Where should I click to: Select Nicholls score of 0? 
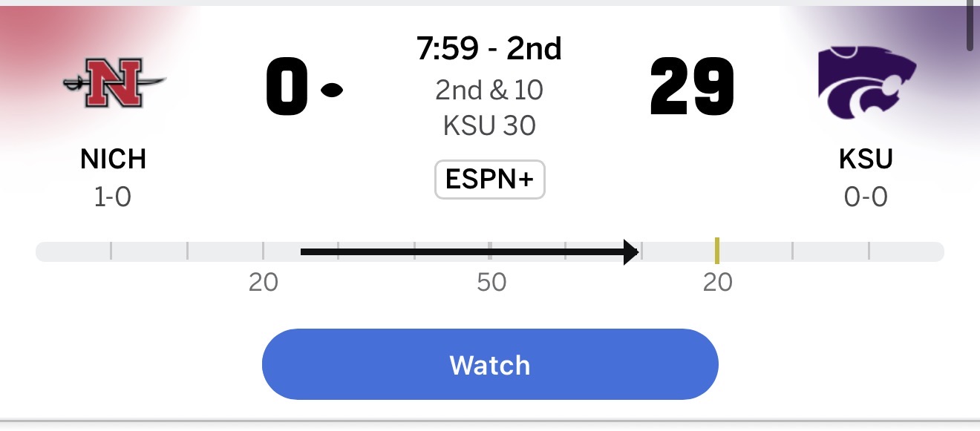287,88
